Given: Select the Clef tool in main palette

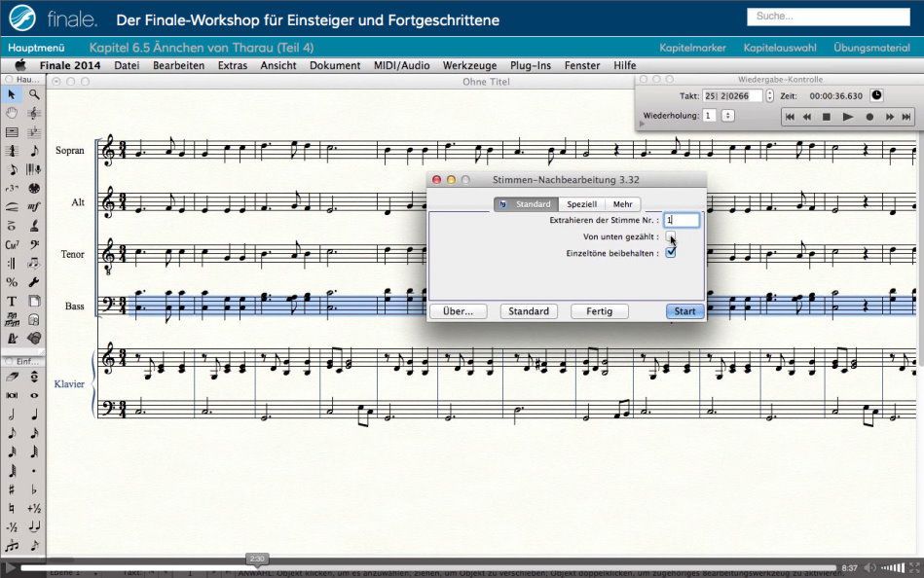Looking at the screenshot, I should click(34, 113).
